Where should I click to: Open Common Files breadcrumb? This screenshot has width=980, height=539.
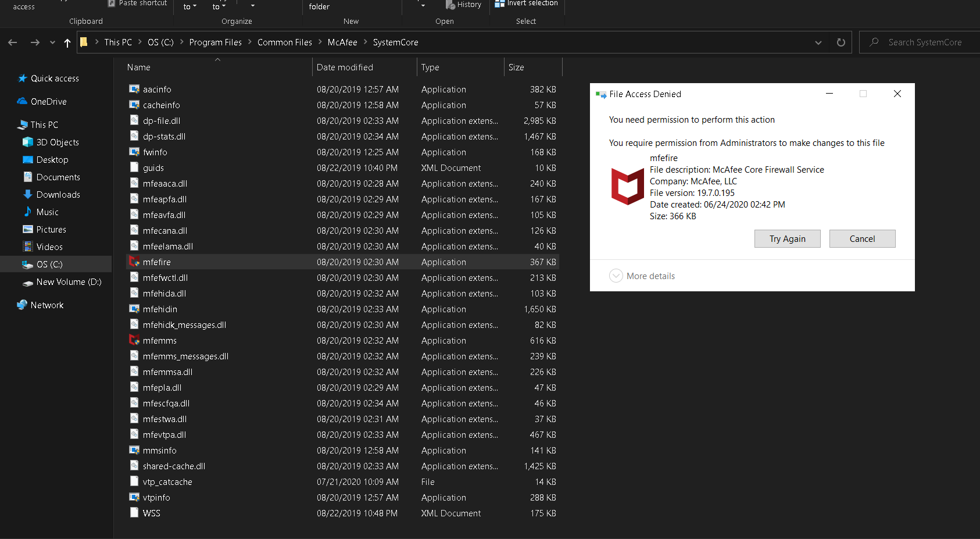[285, 42]
